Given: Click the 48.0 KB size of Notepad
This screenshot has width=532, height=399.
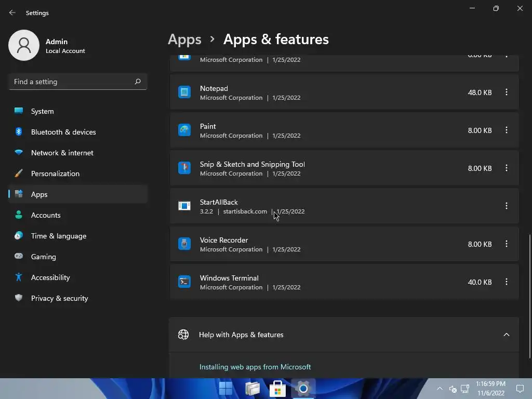Looking at the screenshot, I should point(480,92).
